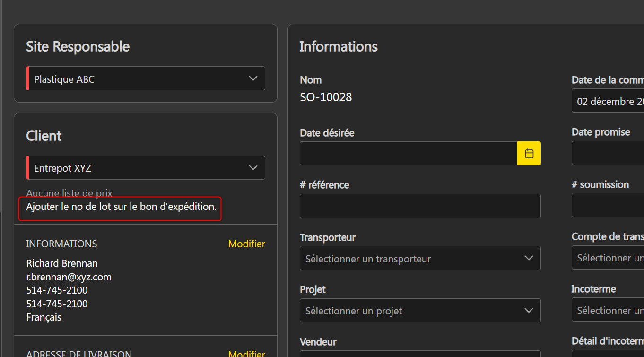Click the Vendeur field
644x357 pixels.
tap(420, 354)
